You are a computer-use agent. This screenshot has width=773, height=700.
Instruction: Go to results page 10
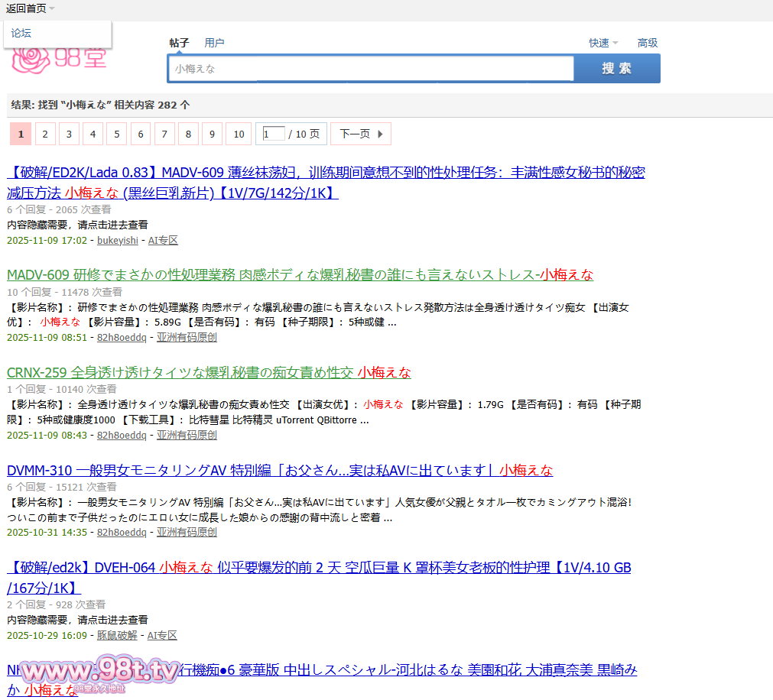[x=239, y=134]
